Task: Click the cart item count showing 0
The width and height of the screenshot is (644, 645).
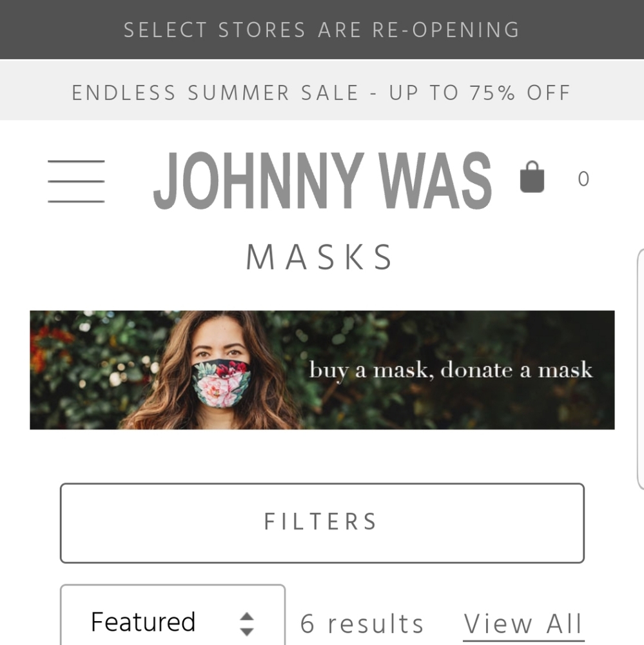Action: coord(583,179)
